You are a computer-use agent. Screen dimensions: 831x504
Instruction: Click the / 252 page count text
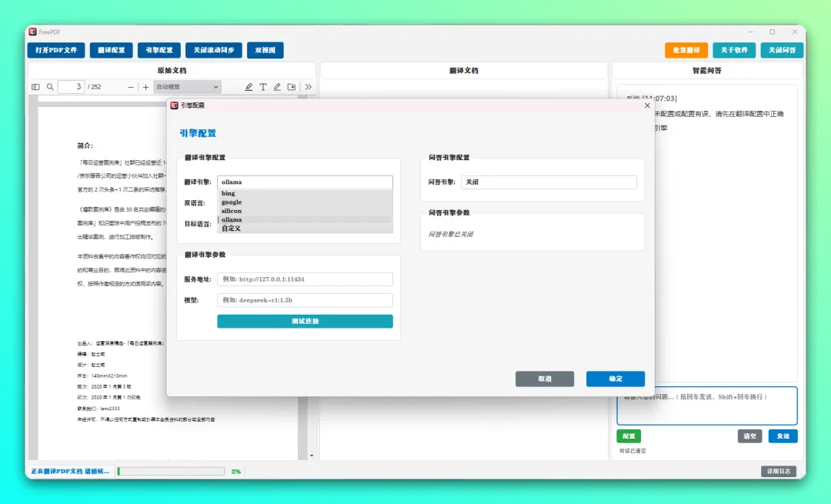(x=95, y=87)
